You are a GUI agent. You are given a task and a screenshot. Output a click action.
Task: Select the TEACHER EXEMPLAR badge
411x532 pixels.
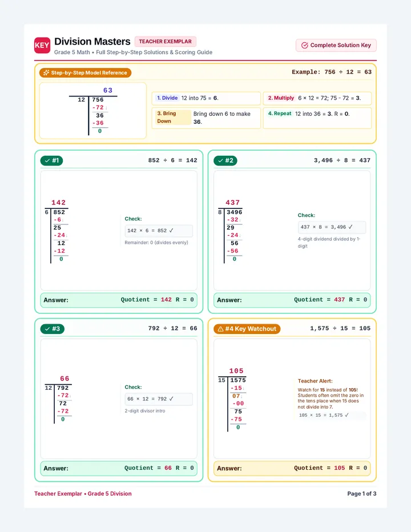166,42
